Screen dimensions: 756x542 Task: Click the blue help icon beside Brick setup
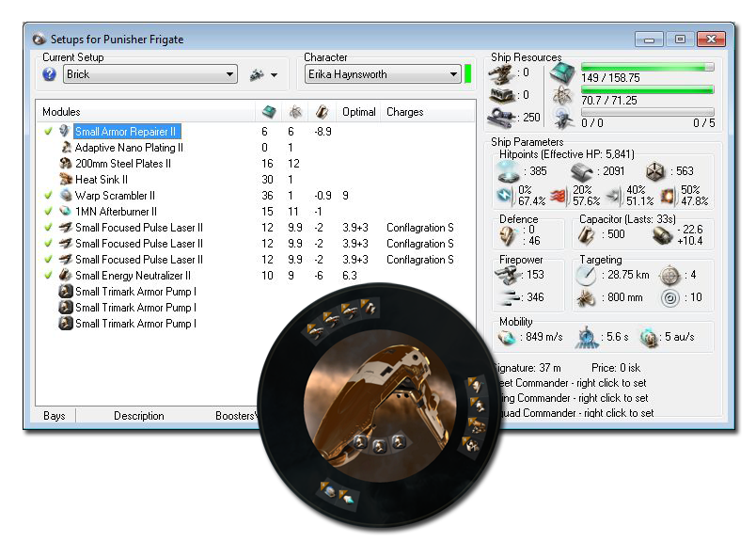[49, 74]
